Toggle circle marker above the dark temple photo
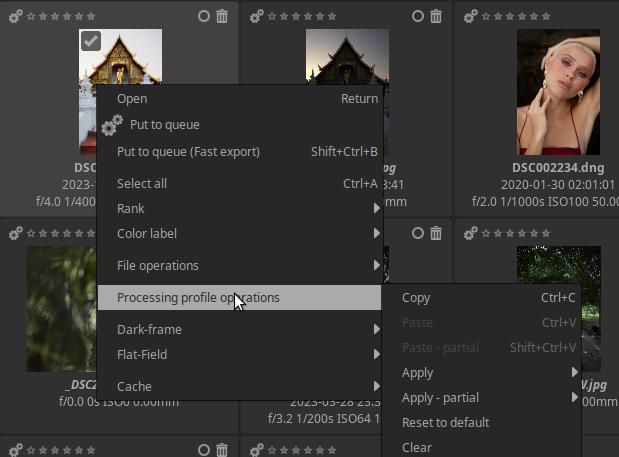619x457 pixels. (x=418, y=16)
